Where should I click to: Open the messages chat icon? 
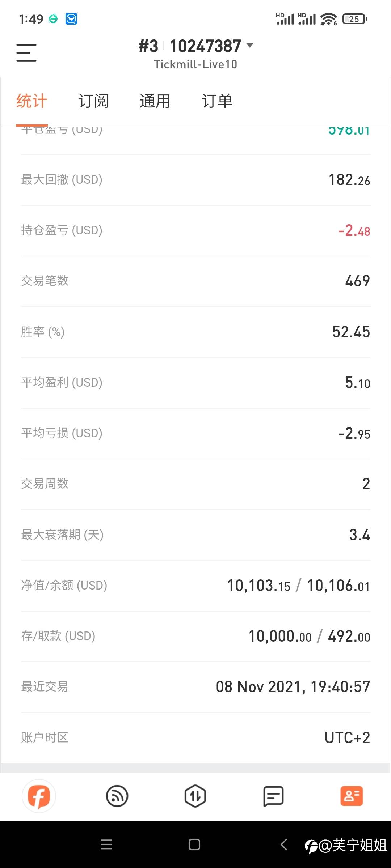click(x=273, y=796)
